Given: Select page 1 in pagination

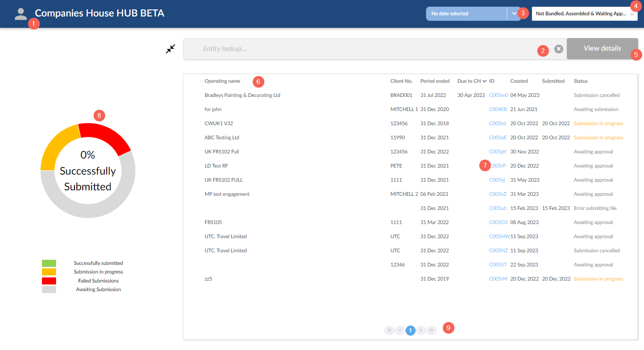Looking at the screenshot, I should pos(410,330).
